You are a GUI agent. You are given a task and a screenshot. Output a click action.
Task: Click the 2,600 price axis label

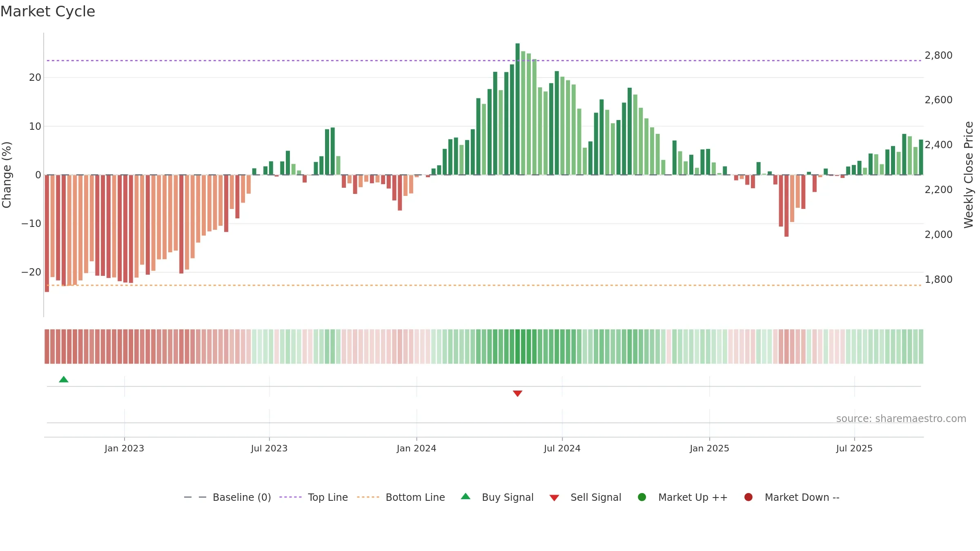pyautogui.click(x=938, y=100)
